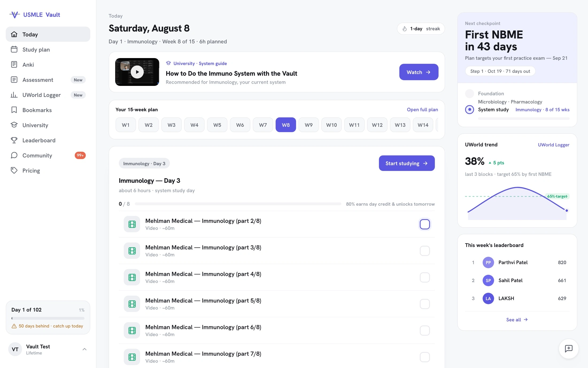Click the UWorld Logger bar chart icon

14,95
